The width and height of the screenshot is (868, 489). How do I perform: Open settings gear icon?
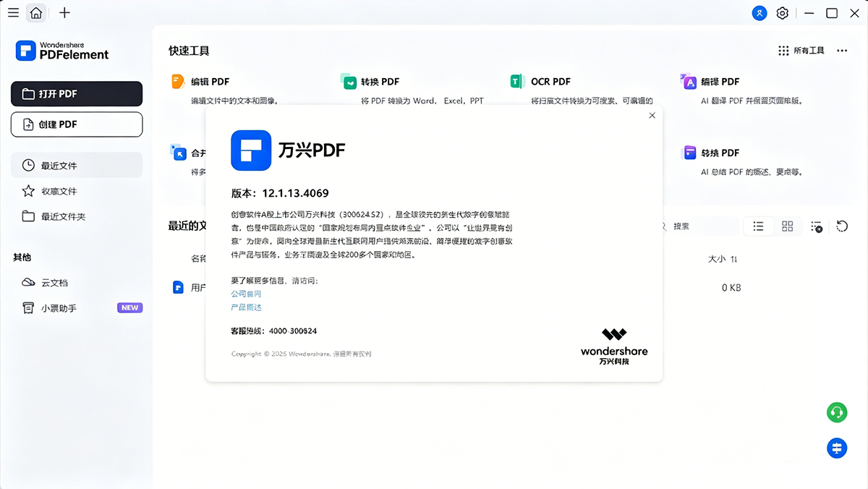[782, 13]
